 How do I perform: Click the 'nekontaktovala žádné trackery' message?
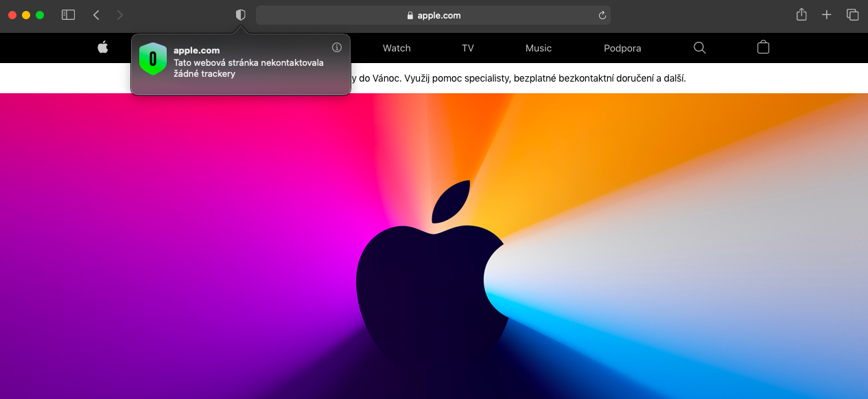point(248,68)
